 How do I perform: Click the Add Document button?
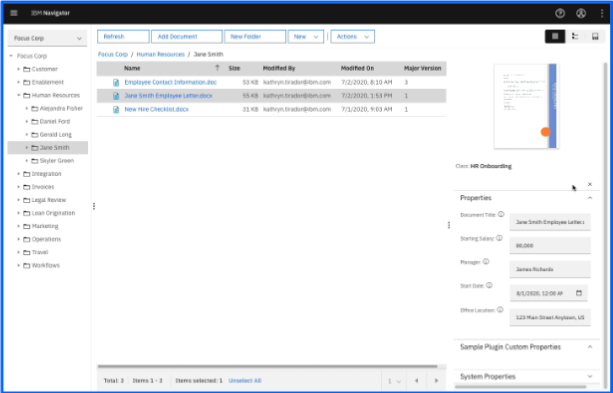(x=187, y=36)
